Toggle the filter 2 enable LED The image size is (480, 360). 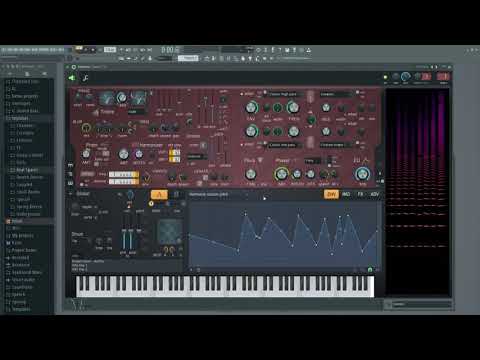click(242, 145)
